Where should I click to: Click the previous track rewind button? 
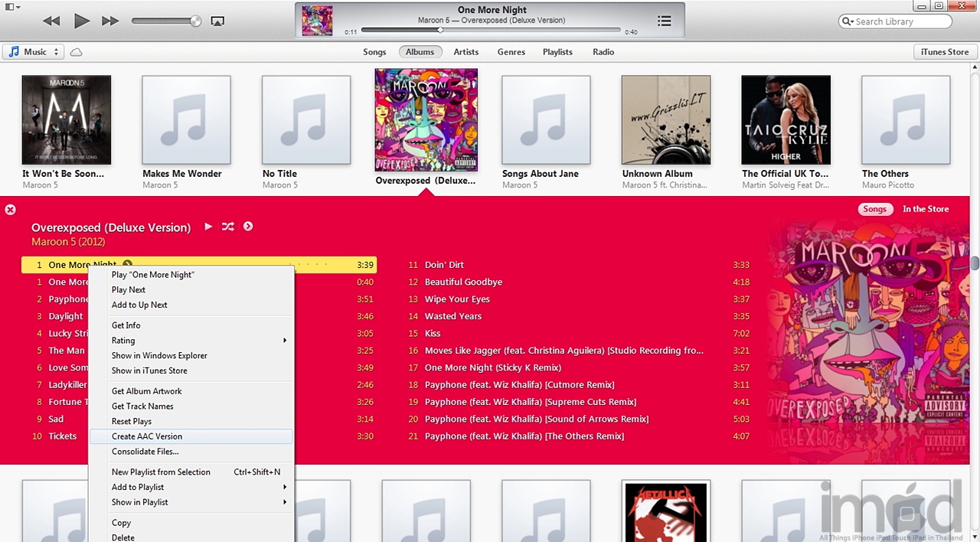coord(51,21)
